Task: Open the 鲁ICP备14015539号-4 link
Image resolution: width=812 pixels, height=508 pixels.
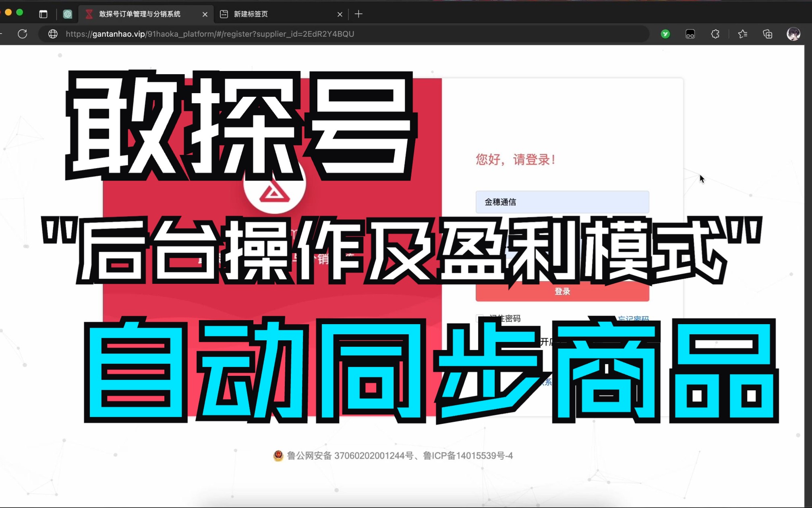Action: click(468, 456)
